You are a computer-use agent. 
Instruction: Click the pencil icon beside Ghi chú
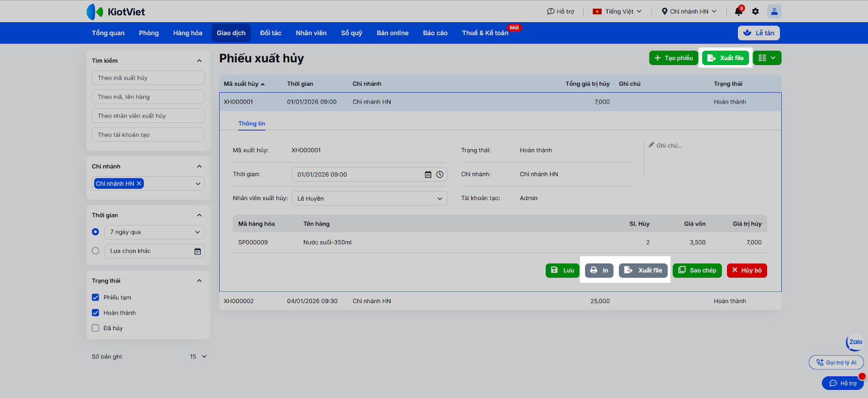click(x=651, y=145)
